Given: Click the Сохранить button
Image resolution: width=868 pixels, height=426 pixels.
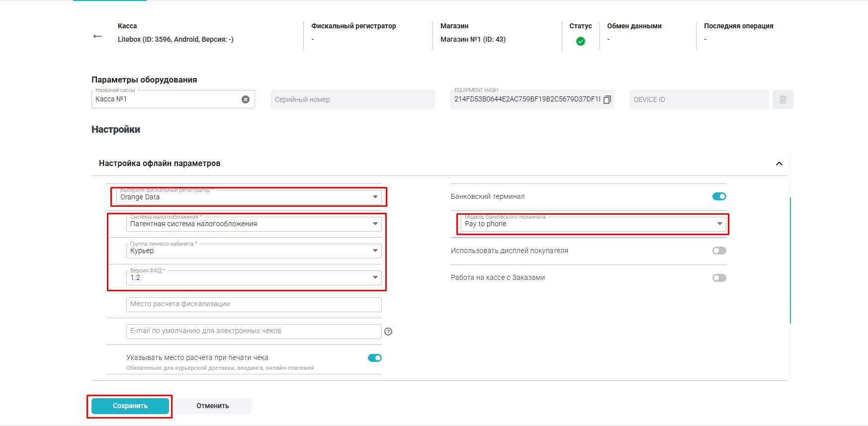Looking at the screenshot, I should pyautogui.click(x=130, y=406).
